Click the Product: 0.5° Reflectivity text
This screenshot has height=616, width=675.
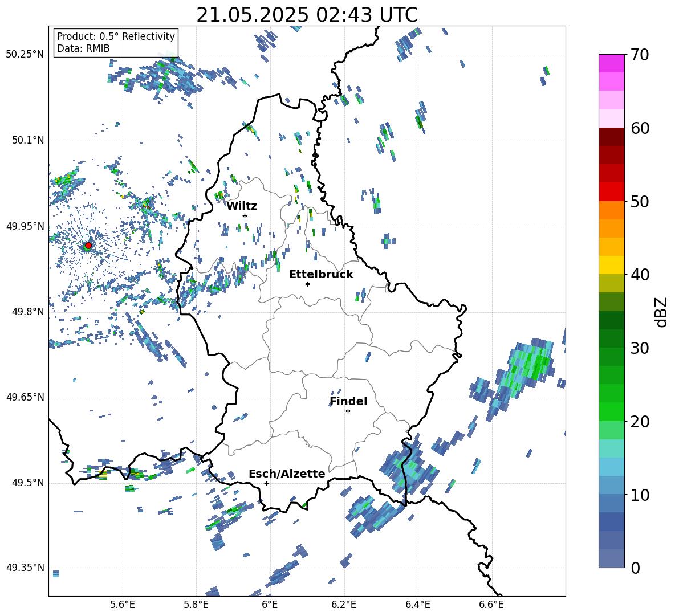point(116,36)
